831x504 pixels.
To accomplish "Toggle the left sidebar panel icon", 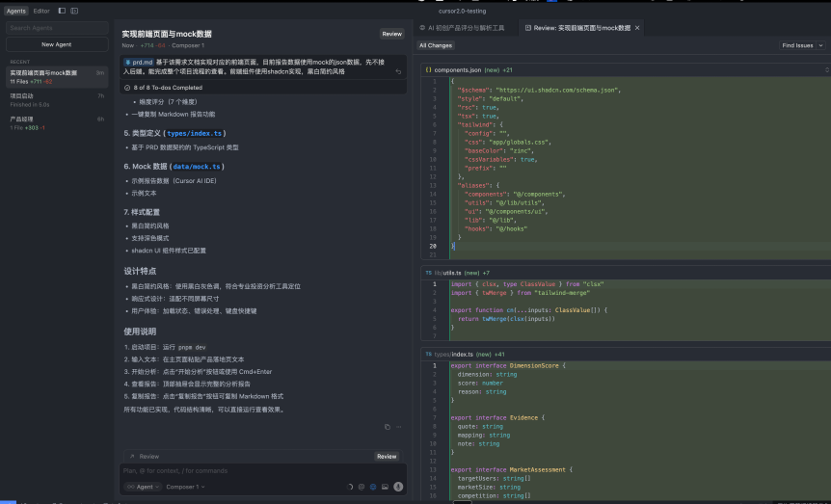I will (x=62, y=11).
